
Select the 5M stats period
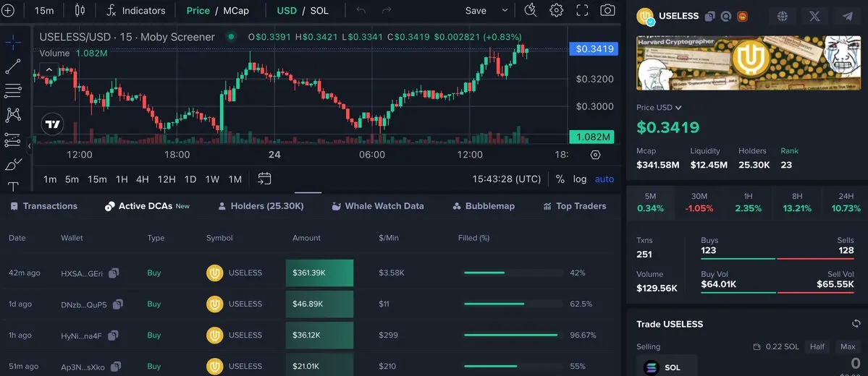(x=650, y=202)
